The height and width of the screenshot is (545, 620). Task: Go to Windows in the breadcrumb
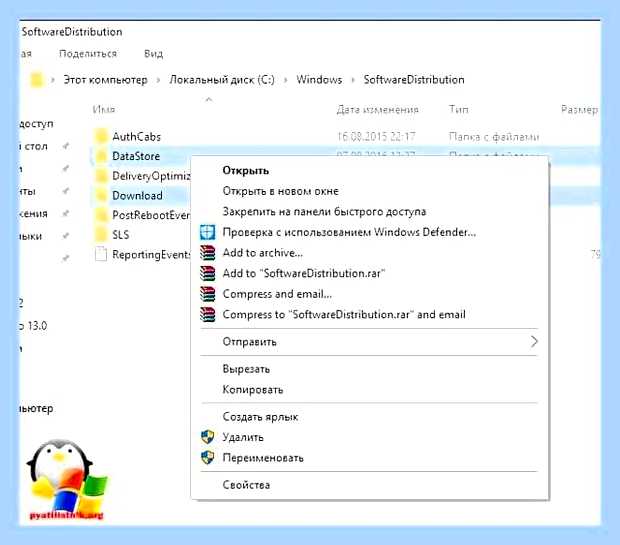[319, 79]
